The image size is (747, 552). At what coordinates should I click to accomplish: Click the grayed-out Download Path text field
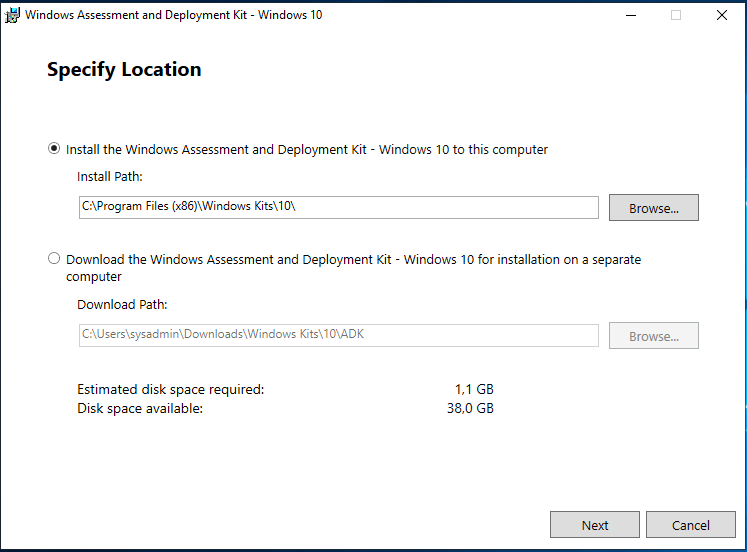[x=338, y=335]
